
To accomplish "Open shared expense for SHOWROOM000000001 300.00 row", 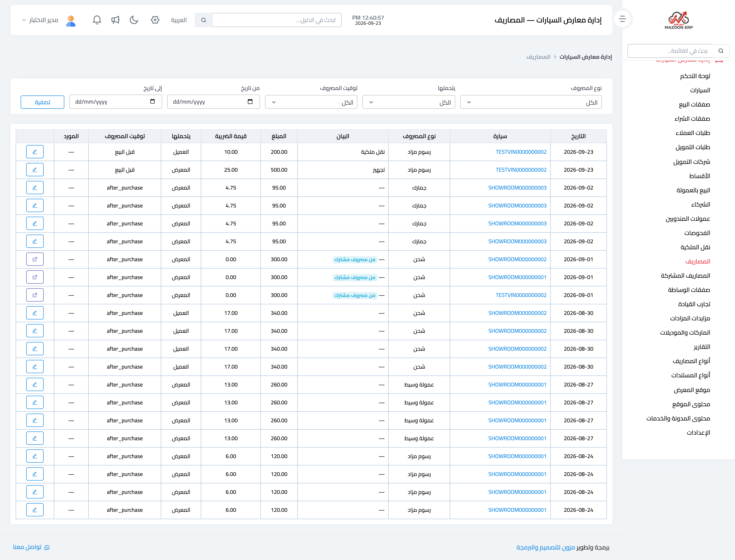I will pos(35,277).
